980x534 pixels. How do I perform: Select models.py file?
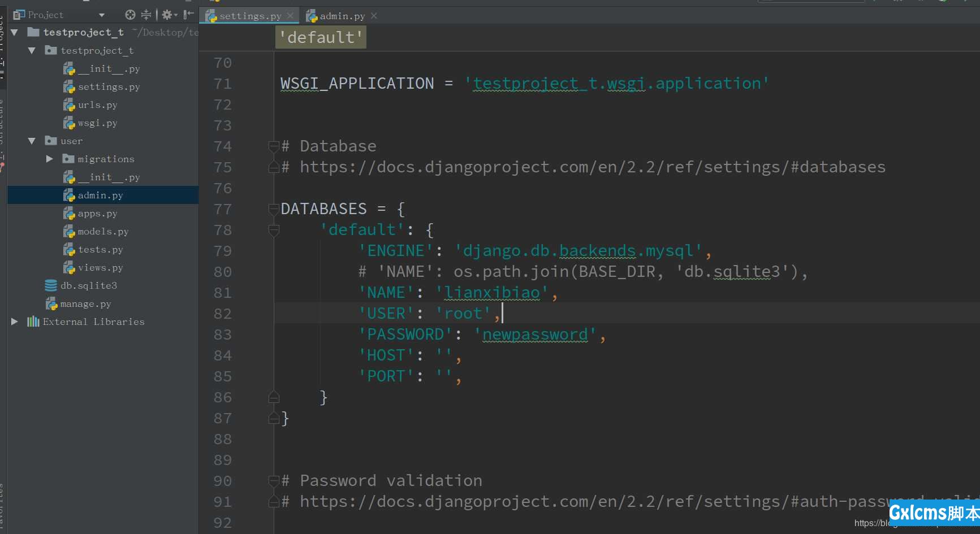click(102, 232)
